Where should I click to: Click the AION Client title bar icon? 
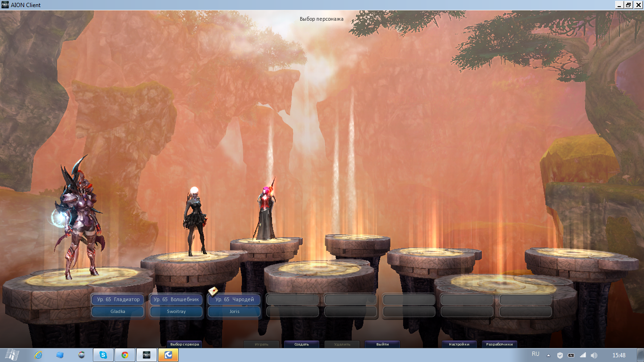pos(5,5)
